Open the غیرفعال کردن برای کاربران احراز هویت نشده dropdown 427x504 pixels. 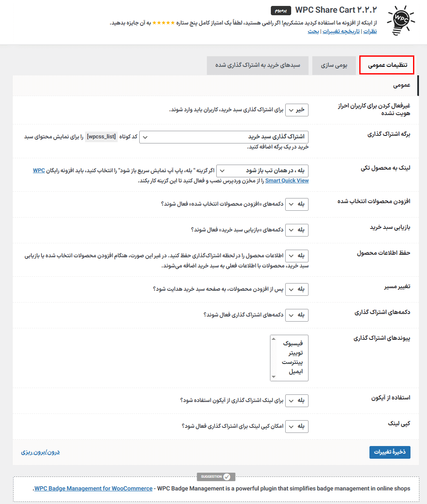tap(297, 110)
